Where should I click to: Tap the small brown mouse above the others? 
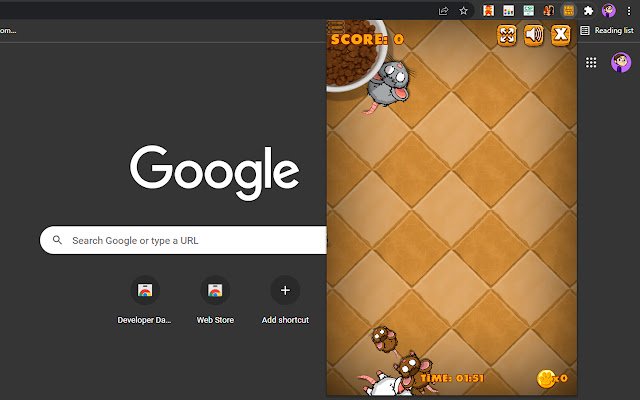click(384, 338)
